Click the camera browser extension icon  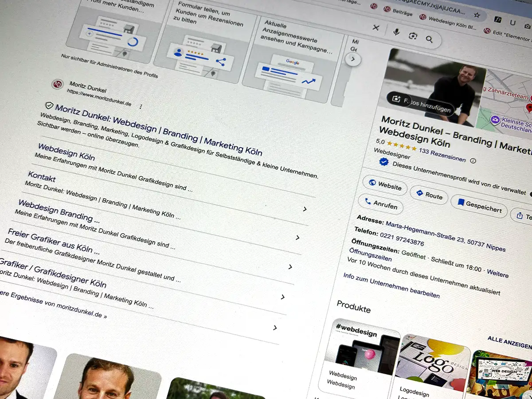click(527, 26)
